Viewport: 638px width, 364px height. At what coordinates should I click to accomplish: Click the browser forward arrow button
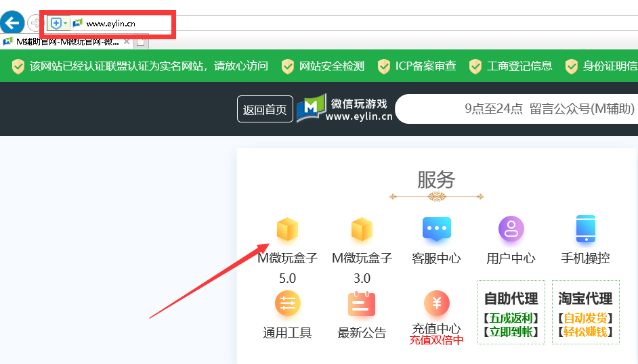pyautogui.click(x=34, y=24)
